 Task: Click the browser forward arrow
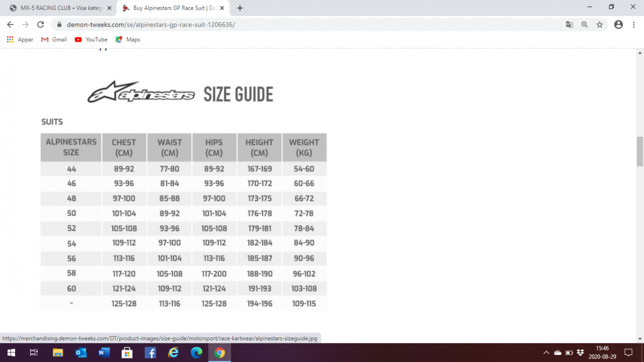pos(26,24)
